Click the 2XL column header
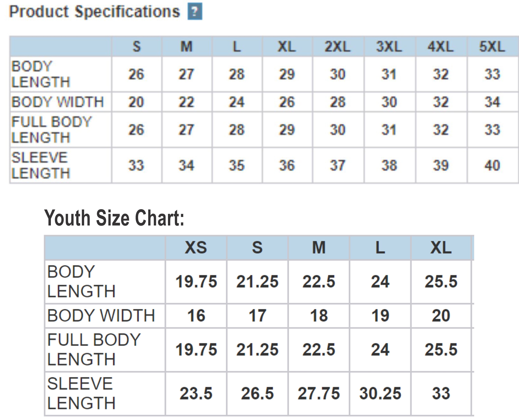 coord(338,47)
